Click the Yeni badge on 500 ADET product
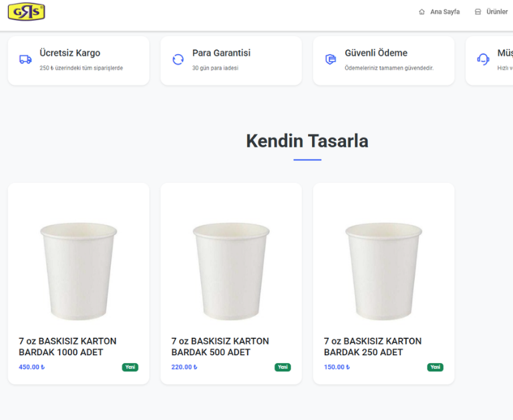This screenshot has width=513, height=420. click(x=283, y=367)
